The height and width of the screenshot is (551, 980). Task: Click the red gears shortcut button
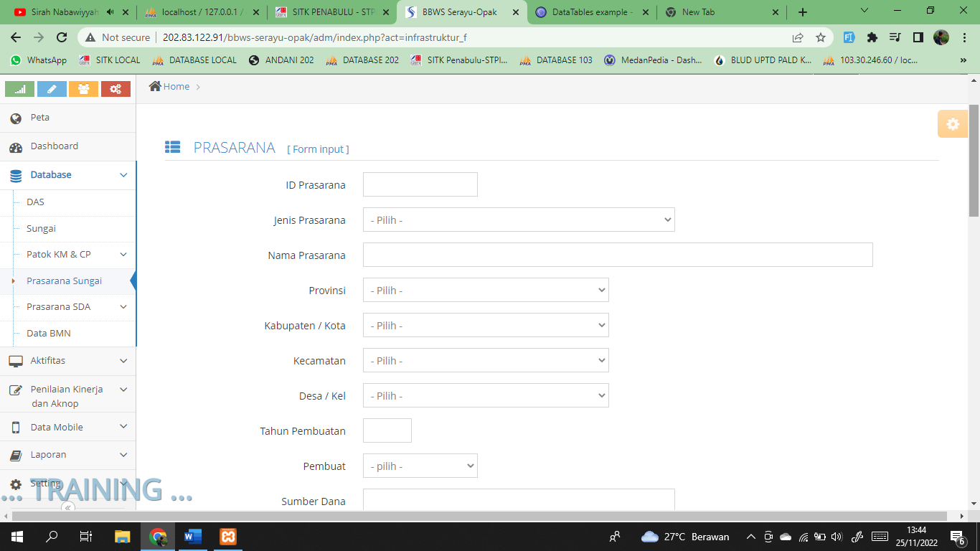coord(116,89)
